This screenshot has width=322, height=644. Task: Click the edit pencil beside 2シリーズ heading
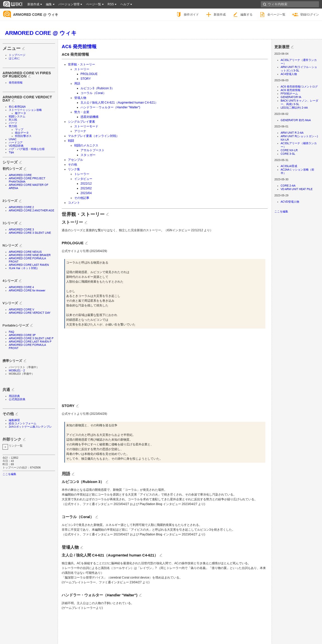point(20,201)
